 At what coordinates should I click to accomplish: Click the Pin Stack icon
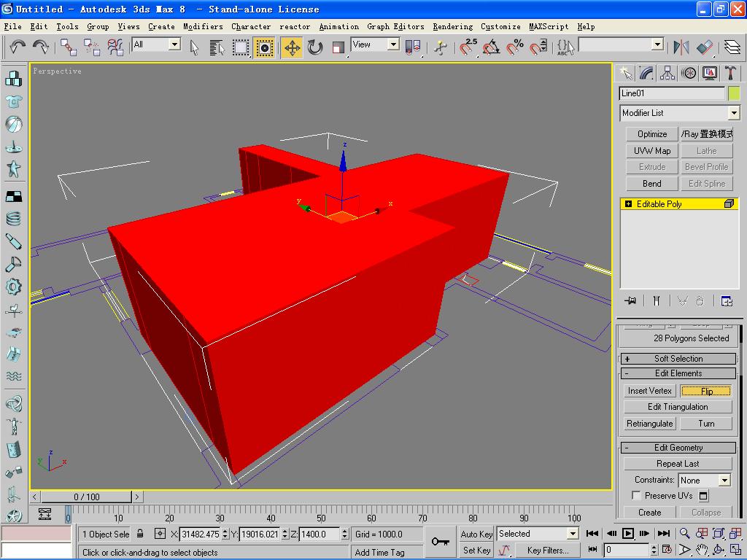[x=630, y=301]
